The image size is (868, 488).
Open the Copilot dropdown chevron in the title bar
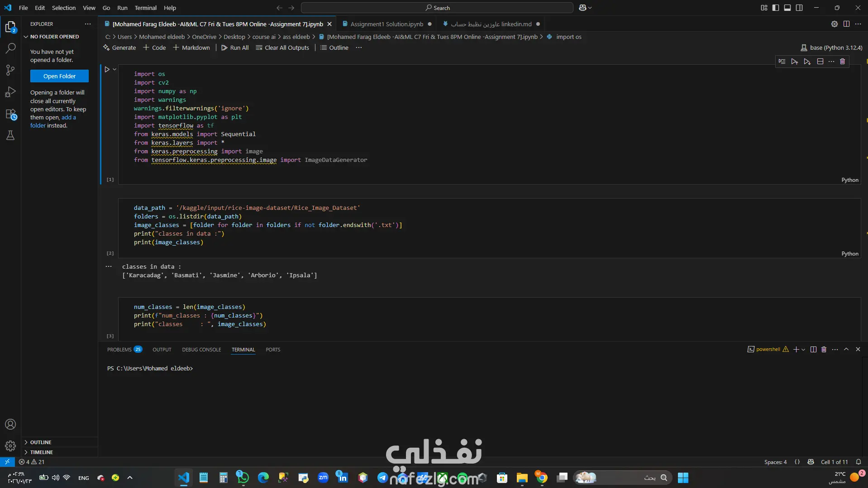point(590,8)
